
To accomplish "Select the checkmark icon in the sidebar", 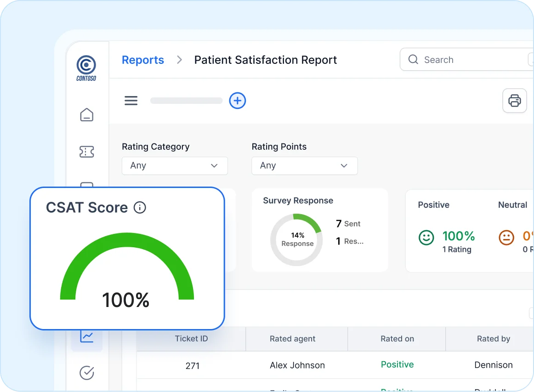I will tap(87, 373).
